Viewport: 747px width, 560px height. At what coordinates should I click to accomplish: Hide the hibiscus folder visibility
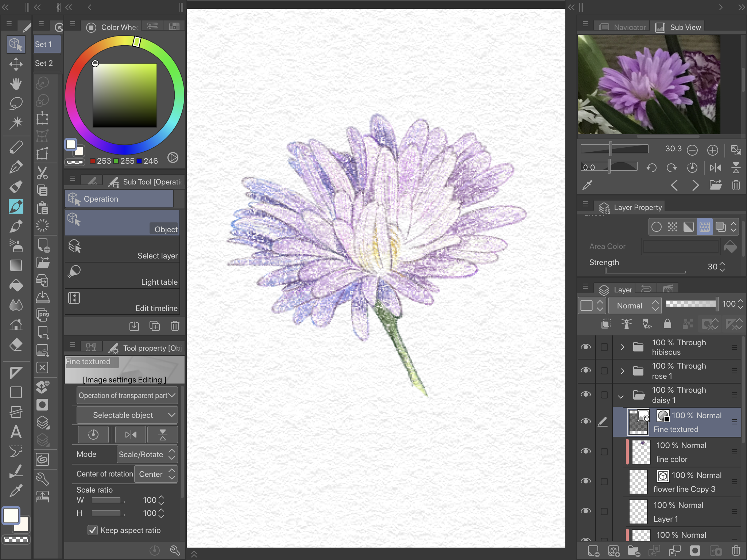click(x=586, y=347)
